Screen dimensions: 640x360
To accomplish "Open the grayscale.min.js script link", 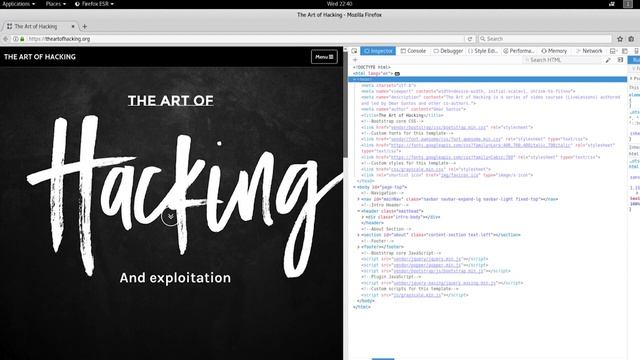I will [x=417, y=295].
